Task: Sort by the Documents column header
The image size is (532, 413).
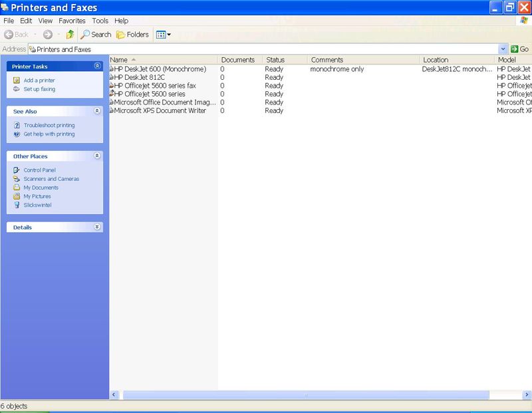Action: coord(240,60)
